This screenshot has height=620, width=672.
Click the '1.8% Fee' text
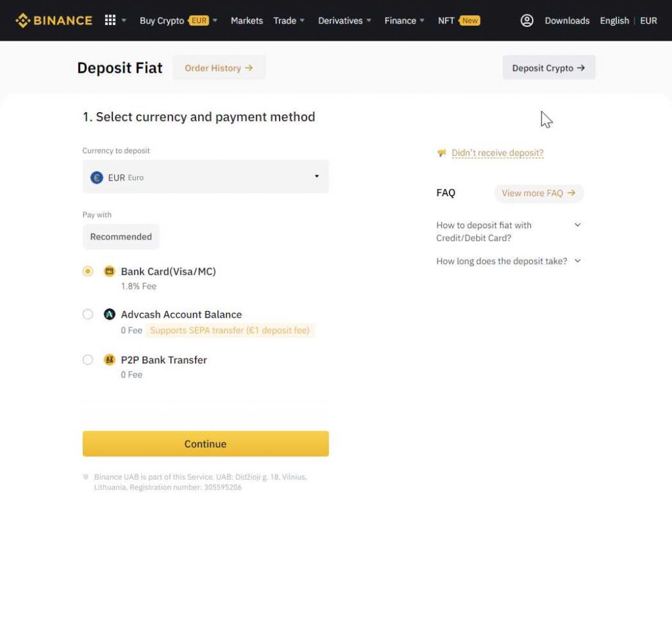point(138,286)
